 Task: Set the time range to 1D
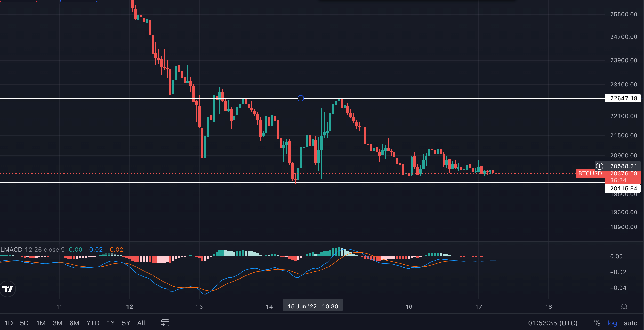(8, 323)
